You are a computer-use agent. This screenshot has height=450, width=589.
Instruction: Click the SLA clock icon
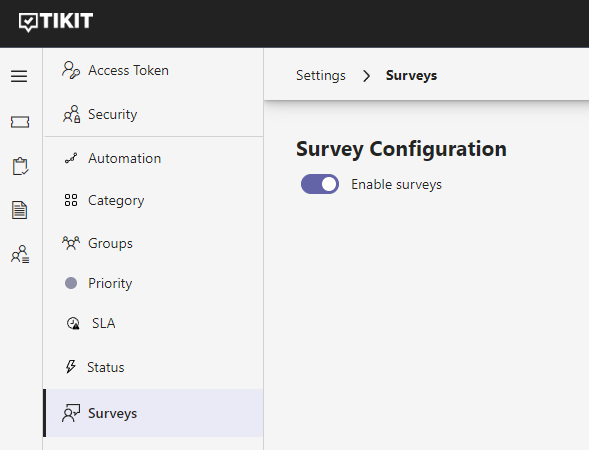73,323
